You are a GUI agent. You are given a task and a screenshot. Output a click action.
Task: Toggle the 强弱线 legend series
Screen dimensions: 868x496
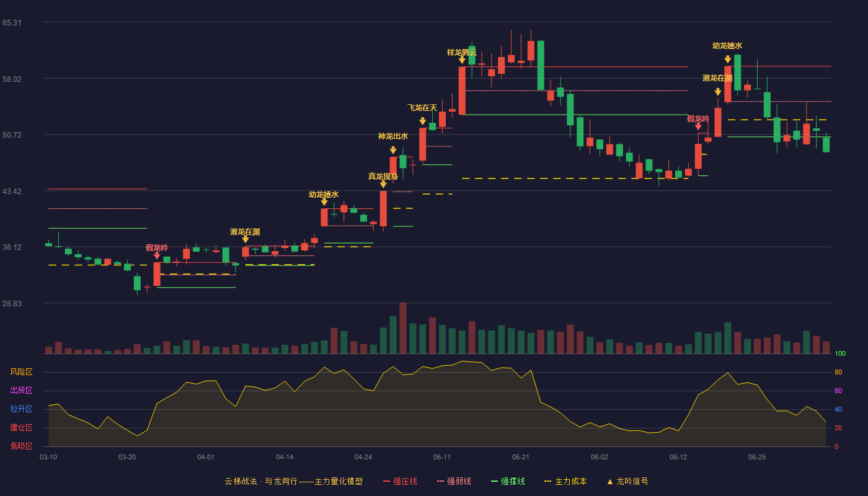[454, 481]
